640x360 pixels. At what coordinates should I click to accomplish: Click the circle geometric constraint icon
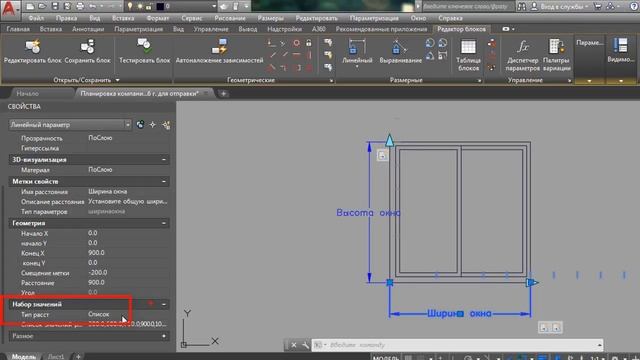297,43
